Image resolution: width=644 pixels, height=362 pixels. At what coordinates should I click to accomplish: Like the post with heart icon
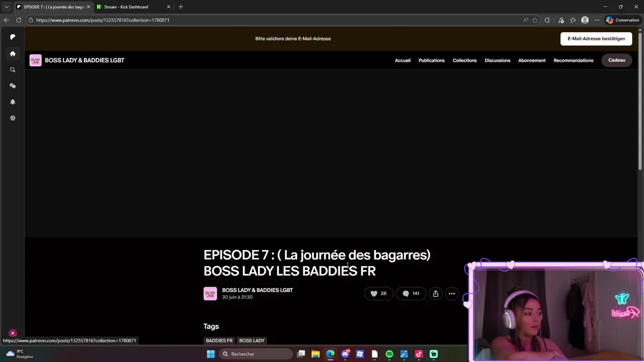[x=378, y=294]
